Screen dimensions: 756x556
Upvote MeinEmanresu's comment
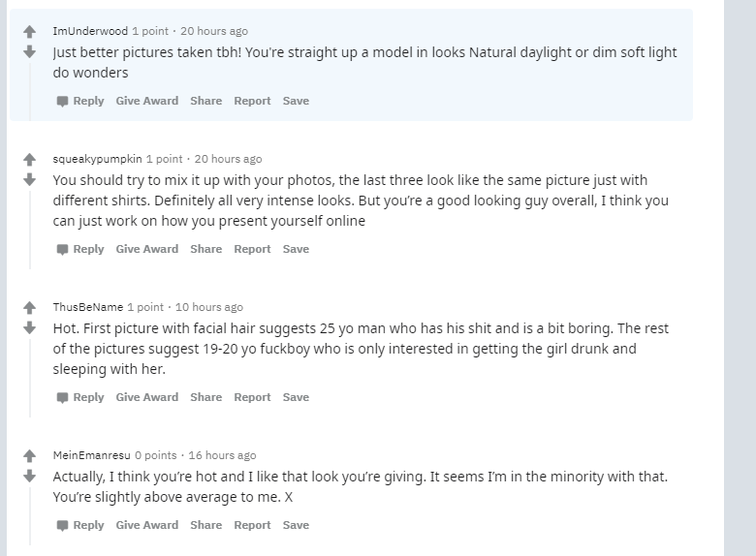pyautogui.click(x=29, y=456)
